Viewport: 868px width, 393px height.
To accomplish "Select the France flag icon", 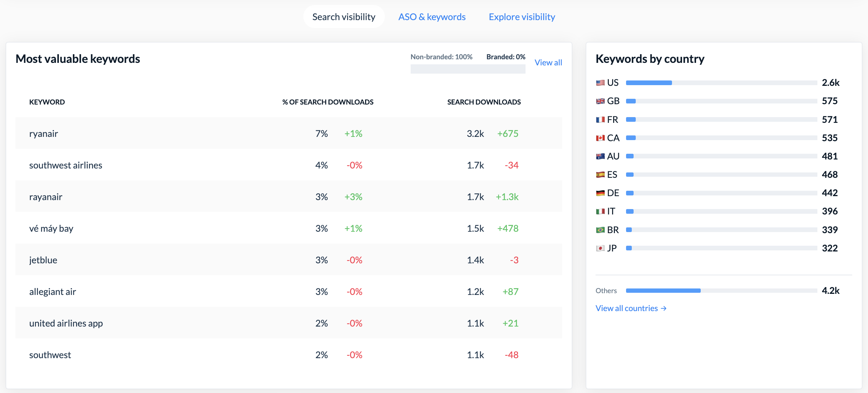I will pyautogui.click(x=600, y=120).
